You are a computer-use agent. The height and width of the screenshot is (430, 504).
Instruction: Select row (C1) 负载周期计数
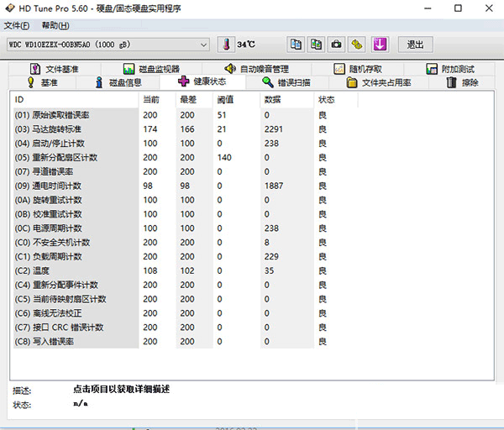[x=185, y=256]
